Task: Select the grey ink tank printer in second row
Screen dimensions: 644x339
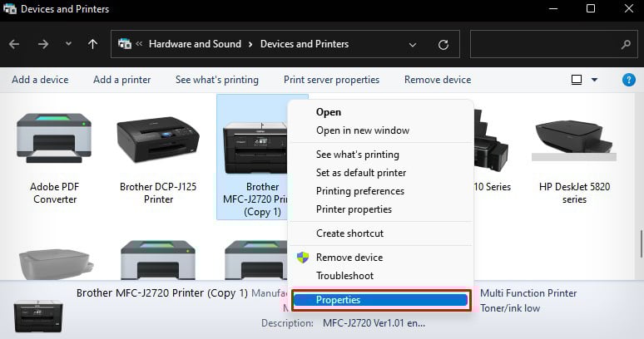Action: coord(56,263)
